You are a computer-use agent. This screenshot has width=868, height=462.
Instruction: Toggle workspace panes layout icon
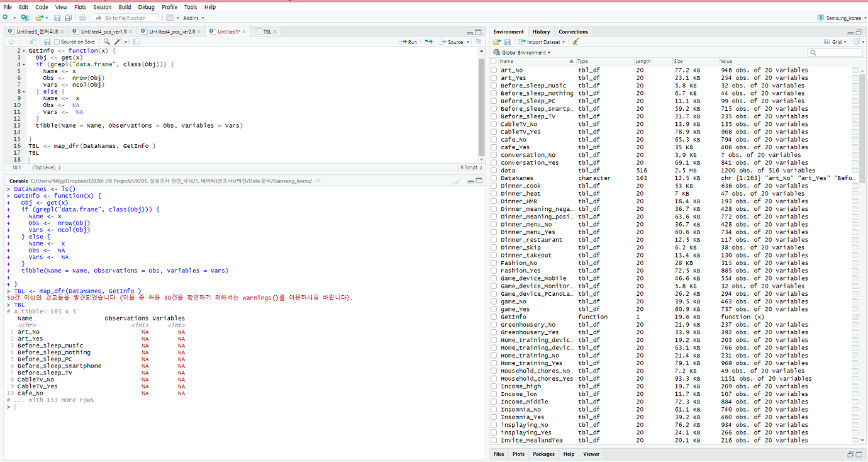pyautogui.click(x=170, y=18)
